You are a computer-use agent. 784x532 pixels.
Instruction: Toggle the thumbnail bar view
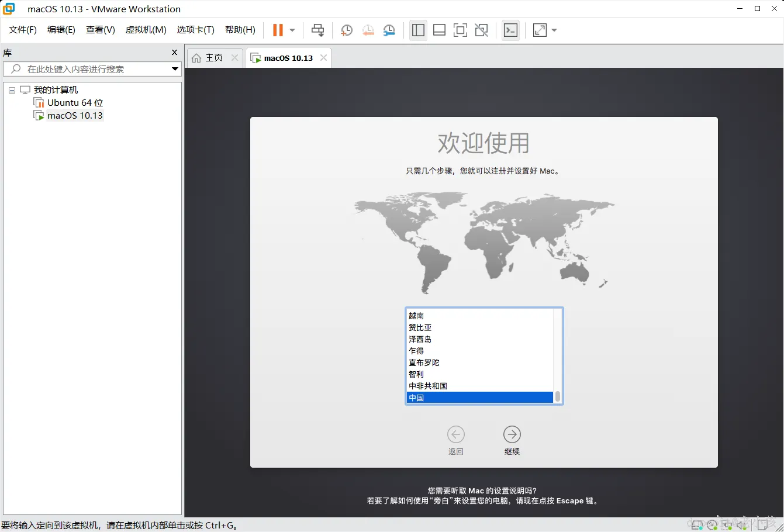(439, 30)
